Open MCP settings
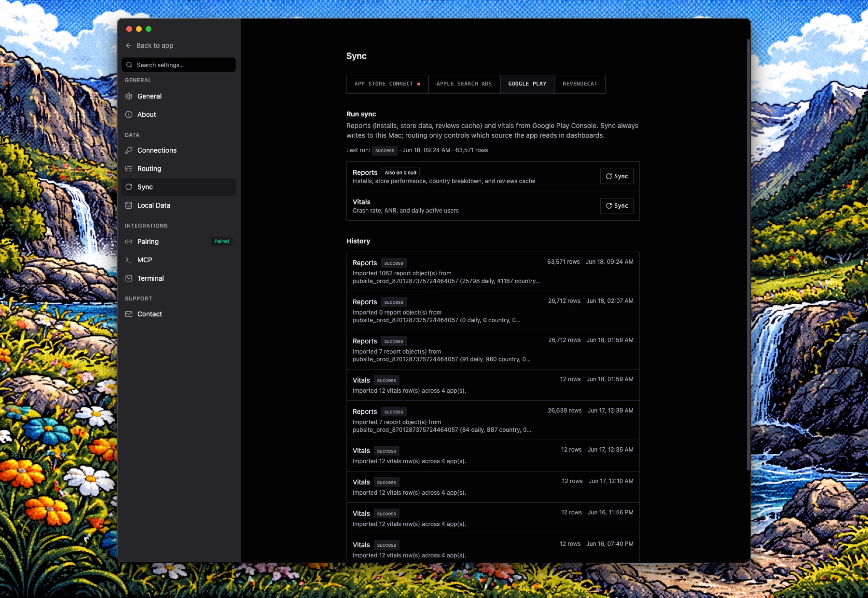The width and height of the screenshot is (868, 598). tap(179, 260)
